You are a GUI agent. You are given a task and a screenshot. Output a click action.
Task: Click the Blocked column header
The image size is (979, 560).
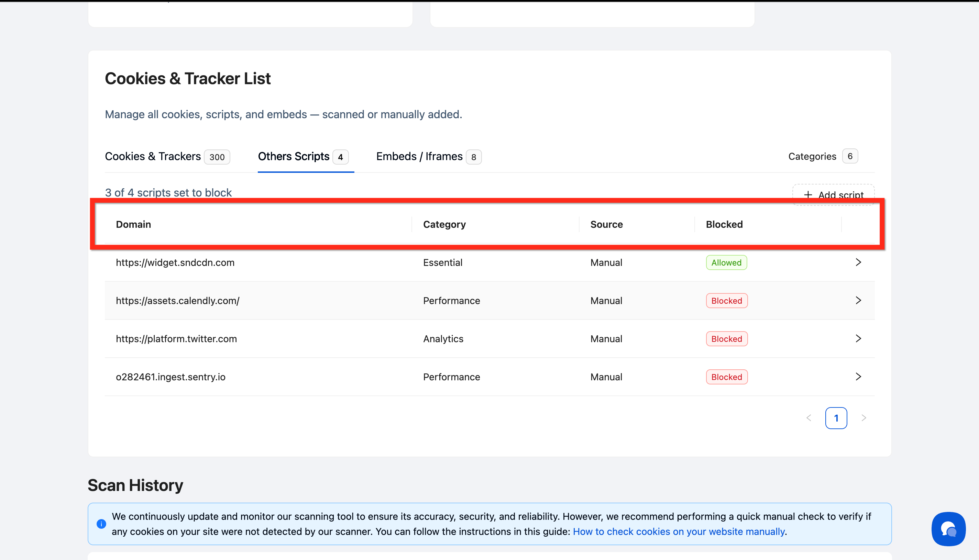pyautogui.click(x=724, y=224)
